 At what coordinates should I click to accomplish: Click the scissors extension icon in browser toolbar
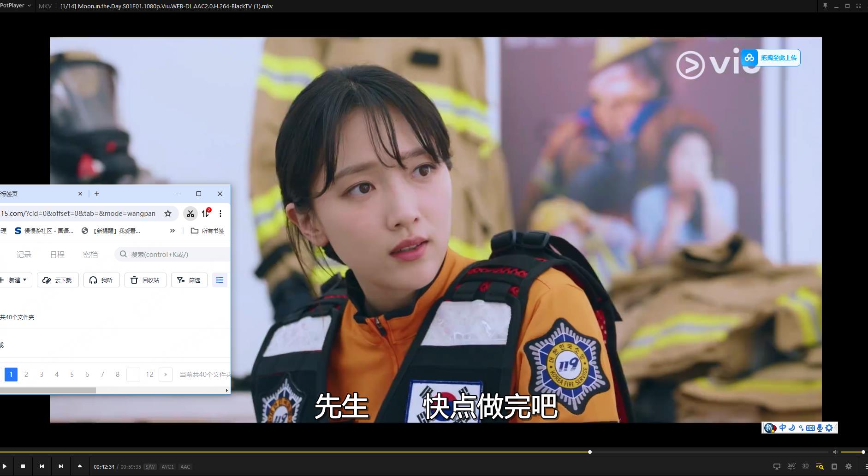[190, 214]
